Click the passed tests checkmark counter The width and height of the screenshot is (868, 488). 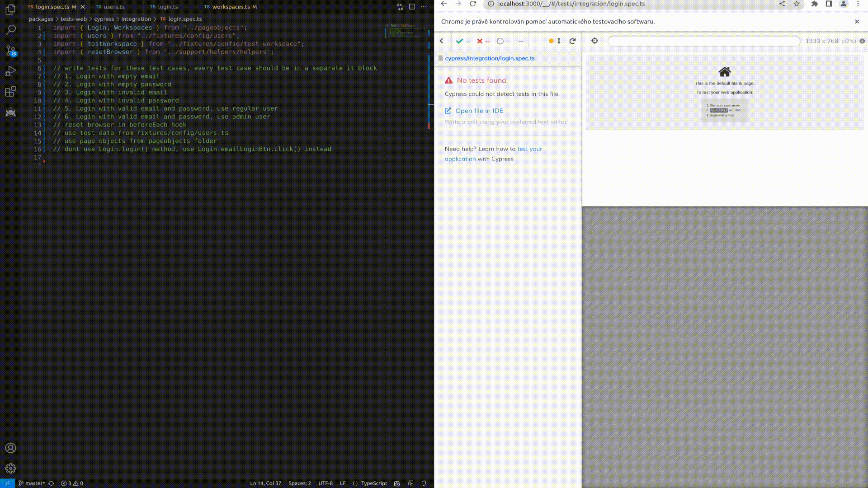pyautogui.click(x=463, y=41)
